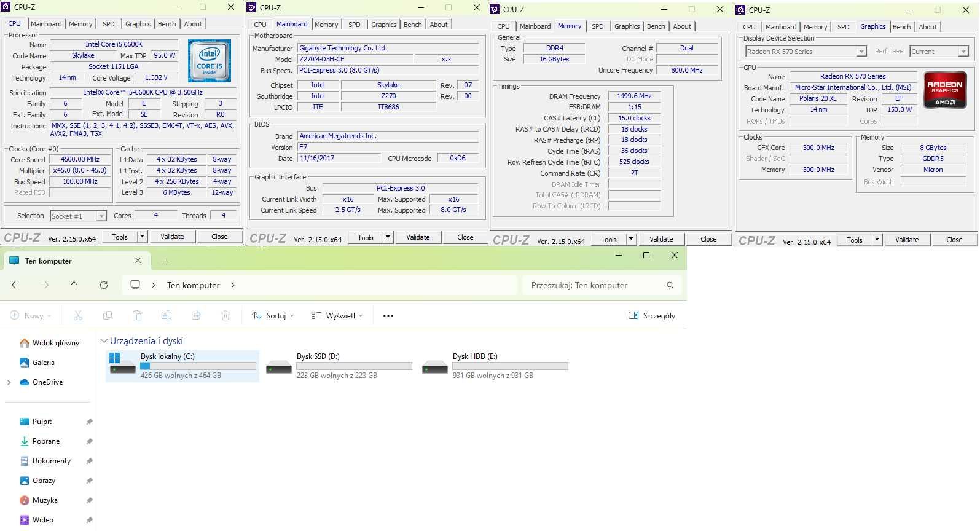Click the Rename icon in Explorer toolbar
Viewport: 980px width, 531px height.
point(167,315)
